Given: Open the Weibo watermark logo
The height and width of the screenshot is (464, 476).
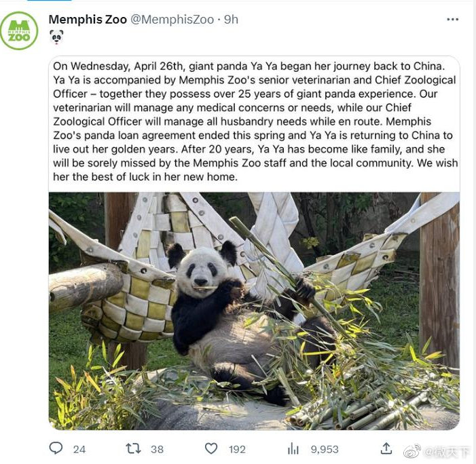Looking at the screenshot, I should [412, 452].
